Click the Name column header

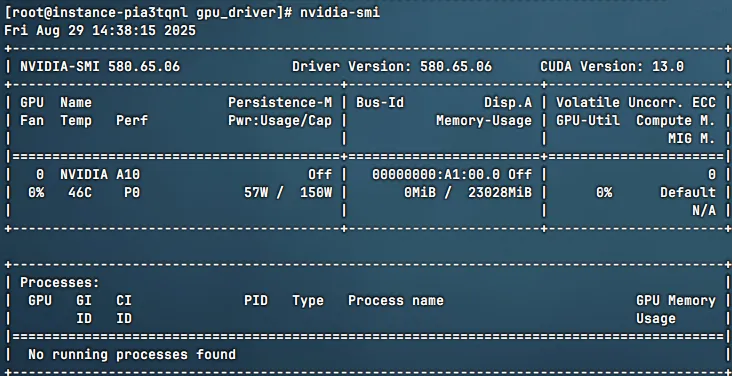(x=76, y=103)
